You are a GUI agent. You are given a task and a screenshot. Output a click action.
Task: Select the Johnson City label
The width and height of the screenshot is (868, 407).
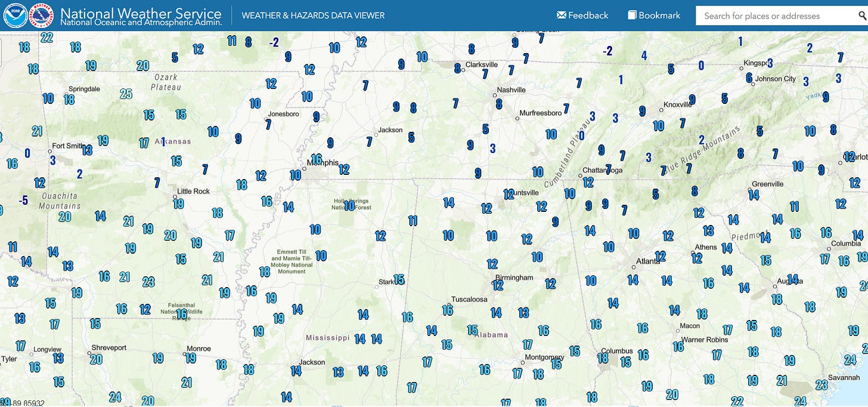(x=775, y=79)
